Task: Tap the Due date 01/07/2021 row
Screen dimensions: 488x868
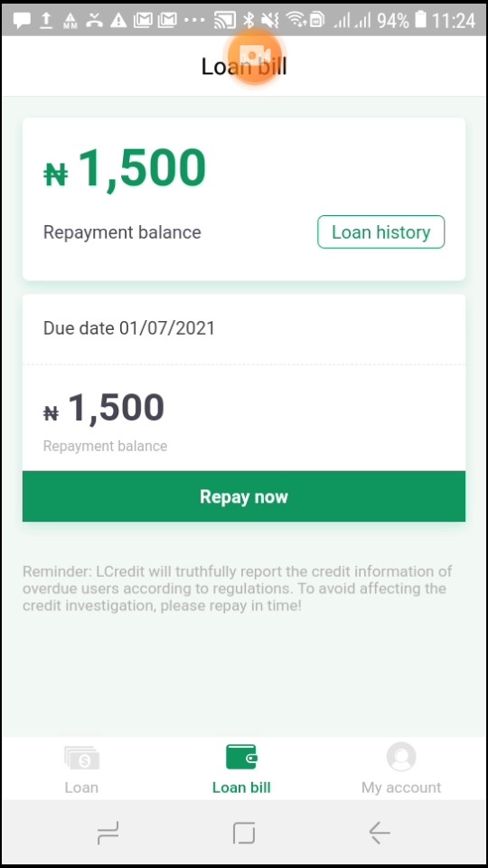Action: [x=244, y=329]
